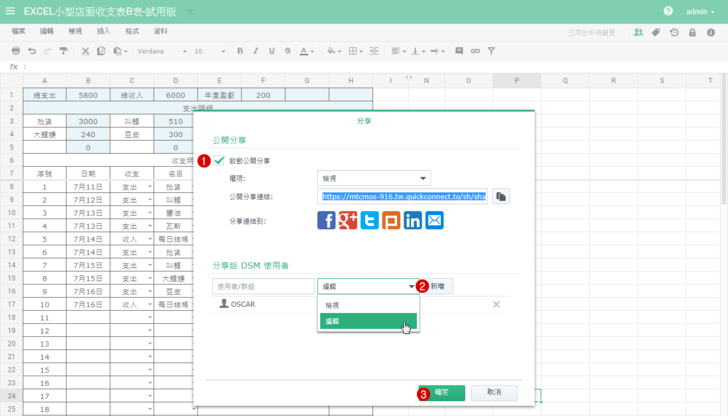
Task: Share link to LinkedIn
Action: (x=413, y=221)
